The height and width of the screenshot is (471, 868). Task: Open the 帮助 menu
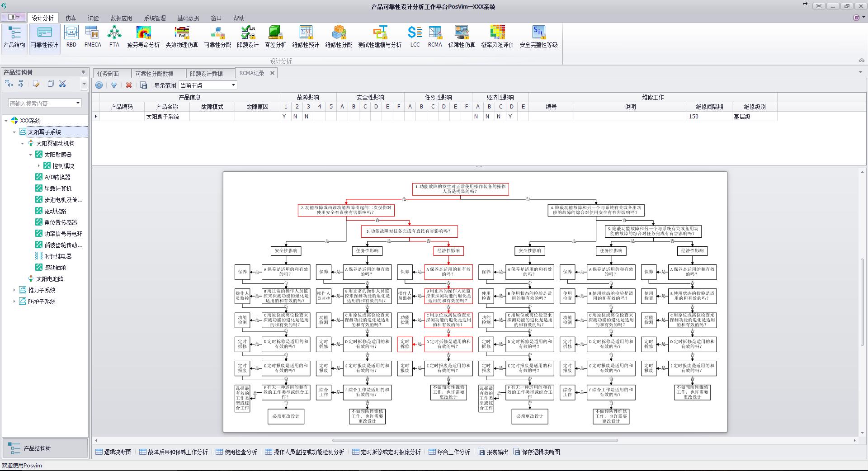click(239, 18)
